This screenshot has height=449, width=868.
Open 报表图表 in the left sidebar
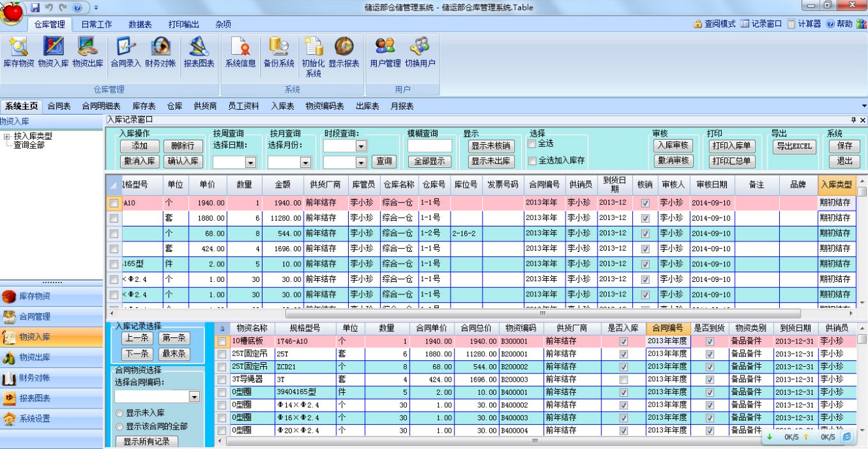point(52,398)
